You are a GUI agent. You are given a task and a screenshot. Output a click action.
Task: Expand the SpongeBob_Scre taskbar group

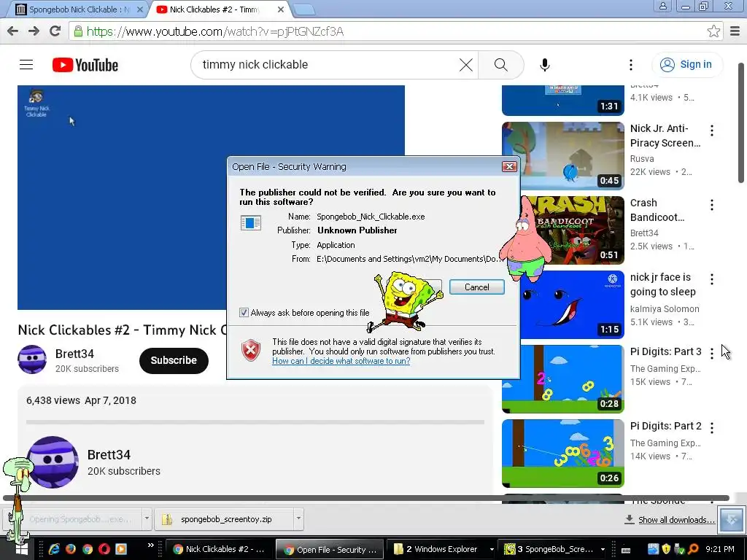[x=603, y=550]
